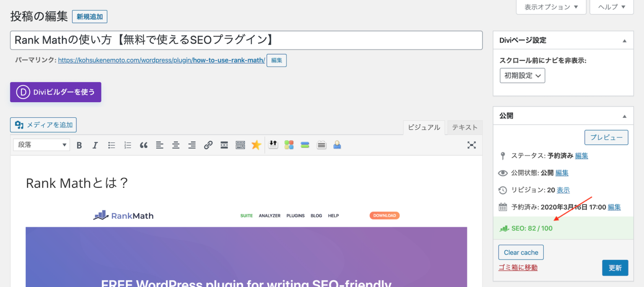Insert a numbered list
Screen dimensions: 644x287
coord(127,145)
